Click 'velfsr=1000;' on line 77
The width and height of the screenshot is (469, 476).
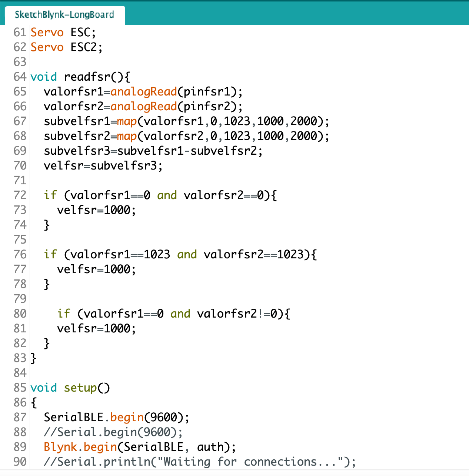click(x=96, y=269)
